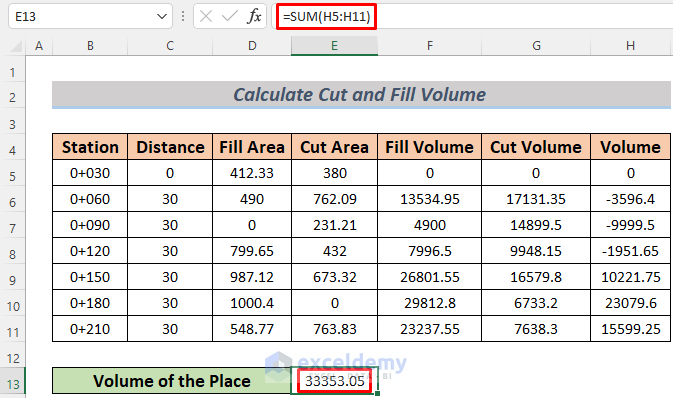Viewport: 673px width, 398px height.
Task: Click the formula bar options dots
Action: tap(183, 16)
